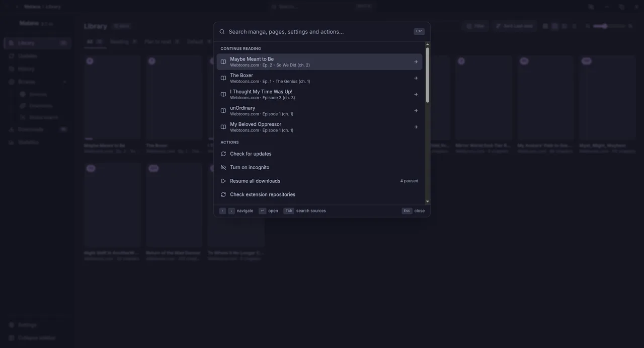The image size is (644, 348).
Task: Click the command palette scrollbar thumb
Action: pos(428,75)
